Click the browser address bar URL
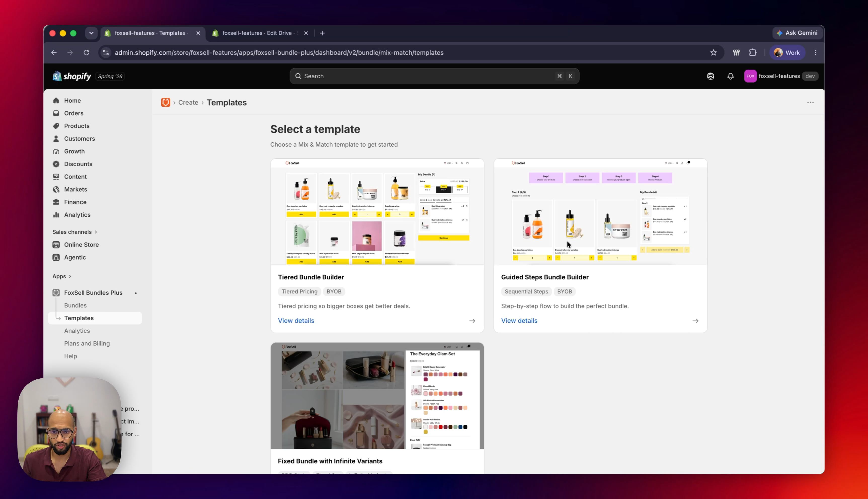This screenshot has height=499, width=868. [279, 52]
